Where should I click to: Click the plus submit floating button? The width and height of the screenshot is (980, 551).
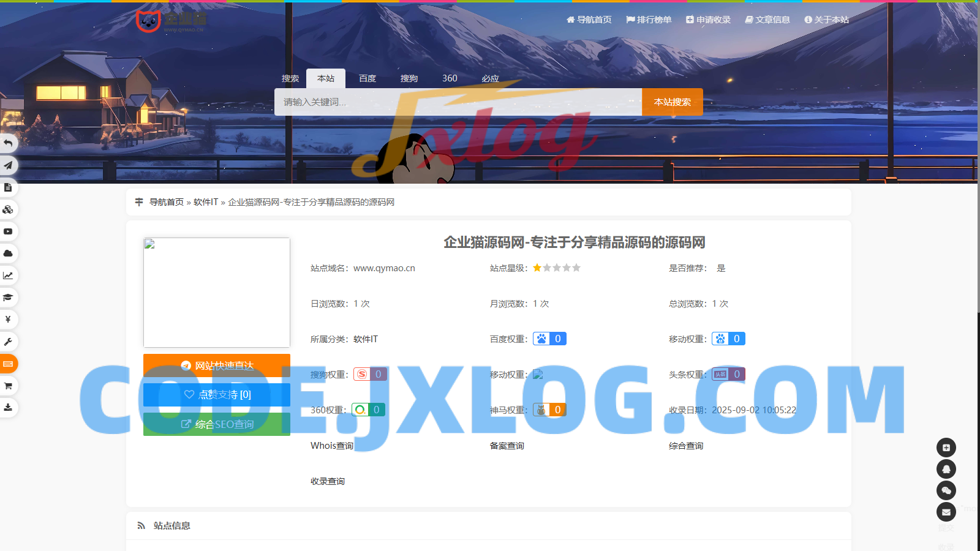click(x=946, y=448)
